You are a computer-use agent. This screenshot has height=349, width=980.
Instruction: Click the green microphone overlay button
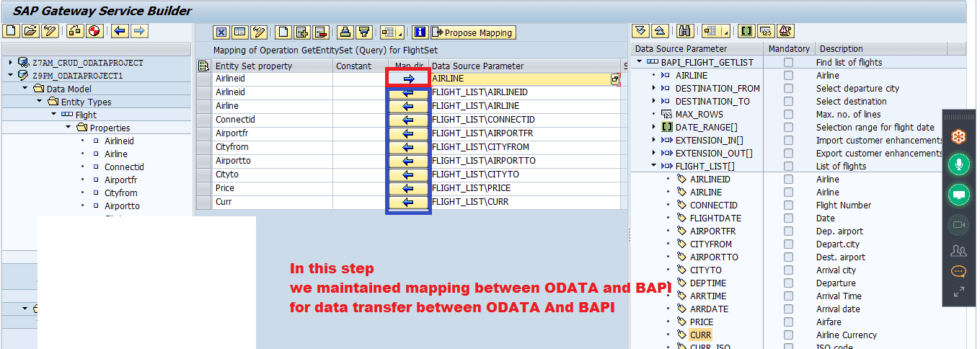click(958, 165)
